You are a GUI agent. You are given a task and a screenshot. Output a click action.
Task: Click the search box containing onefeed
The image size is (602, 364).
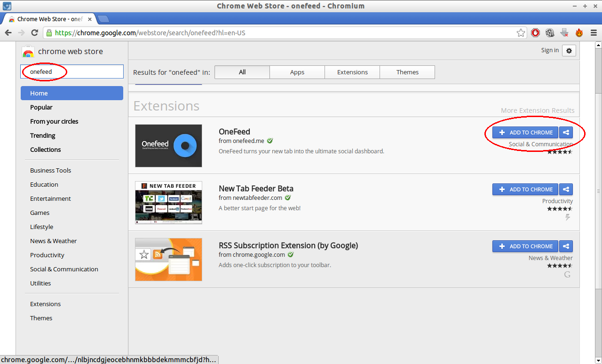click(x=72, y=71)
